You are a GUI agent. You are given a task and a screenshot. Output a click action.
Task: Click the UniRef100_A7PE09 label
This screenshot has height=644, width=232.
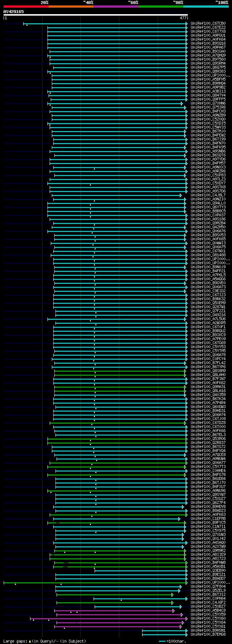pyautogui.click(x=208, y=339)
